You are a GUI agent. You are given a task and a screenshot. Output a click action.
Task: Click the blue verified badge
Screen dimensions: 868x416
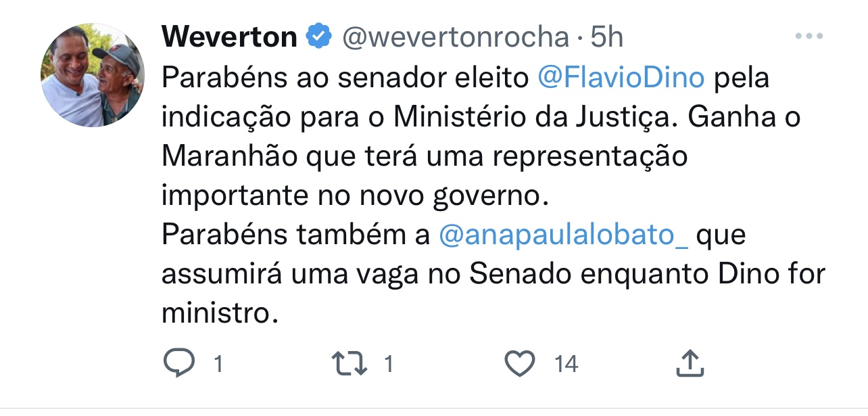319,37
